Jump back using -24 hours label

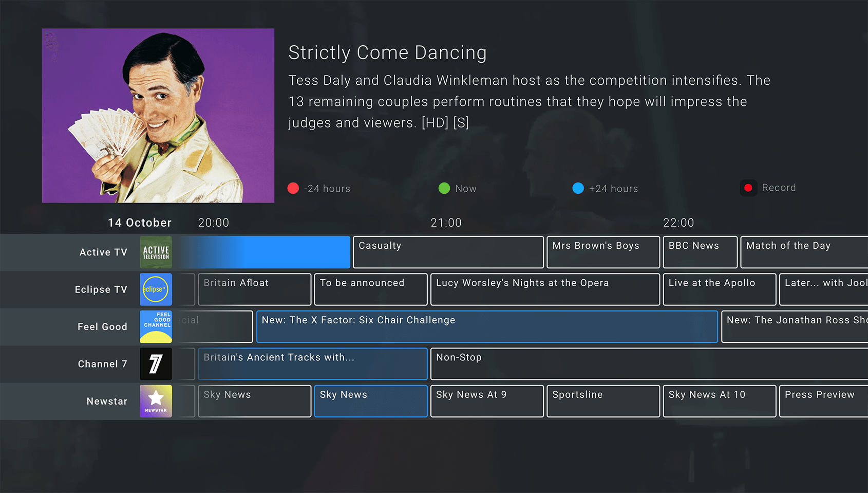coord(327,189)
